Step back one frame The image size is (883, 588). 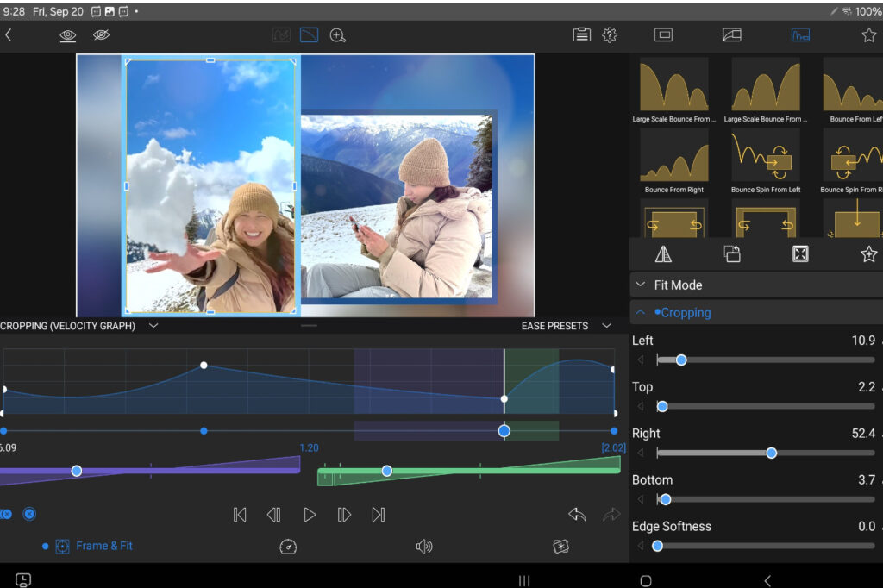[273, 515]
